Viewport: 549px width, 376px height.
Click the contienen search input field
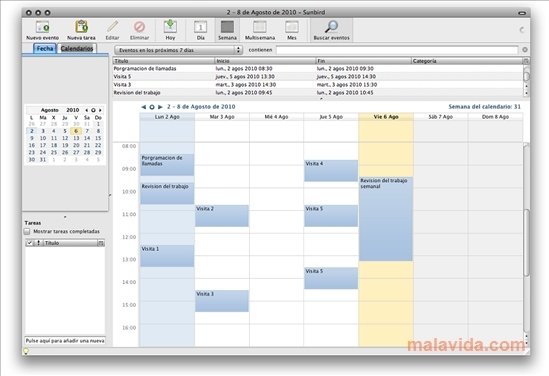[397, 50]
